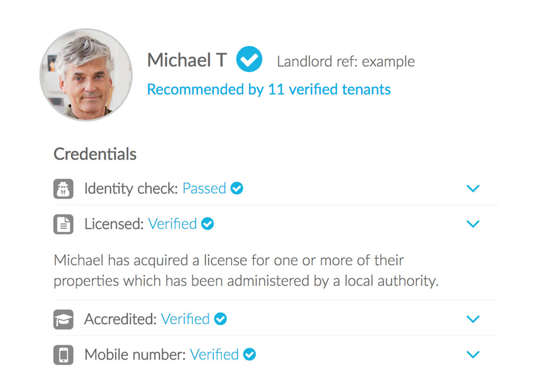Viewport: 555px width, 392px height.
Task: Click the identity check spy icon
Action: [64, 189]
